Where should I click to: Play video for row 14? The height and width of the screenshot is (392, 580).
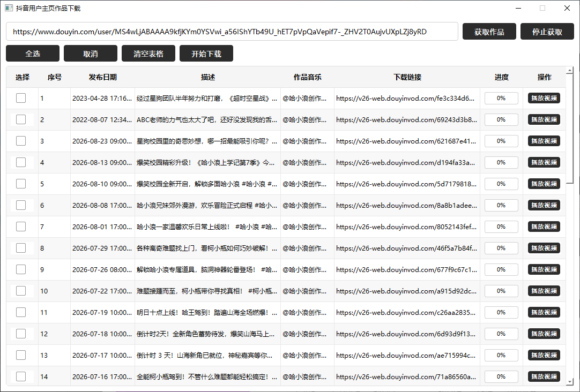[x=544, y=377]
